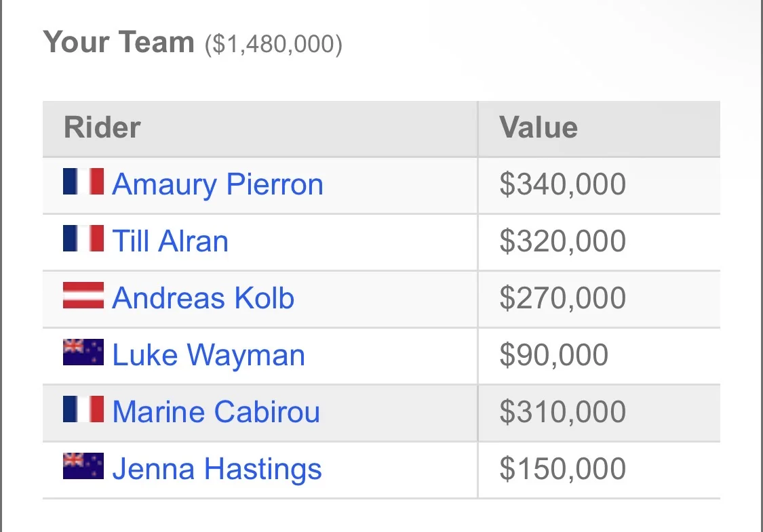This screenshot has width=763, height=532.
Task: Click the French flag beside Amaury Pierron
Action: [83, 182]
